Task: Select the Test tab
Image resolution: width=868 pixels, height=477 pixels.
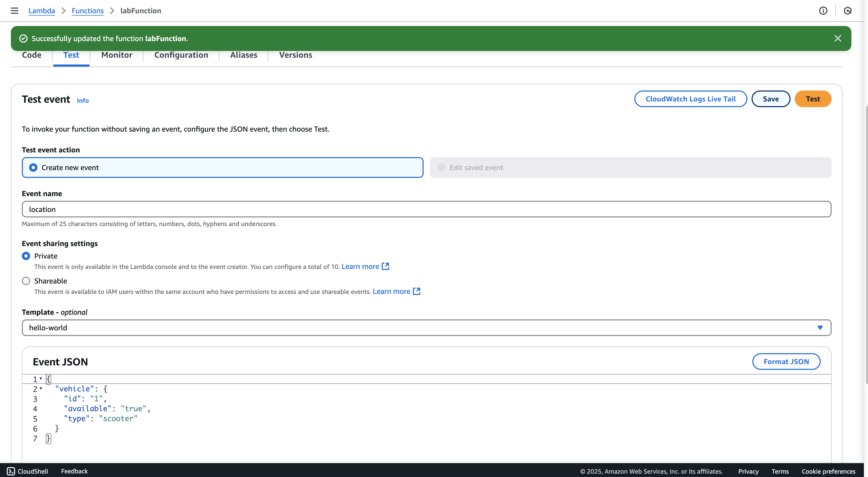Action: [71, 55]
